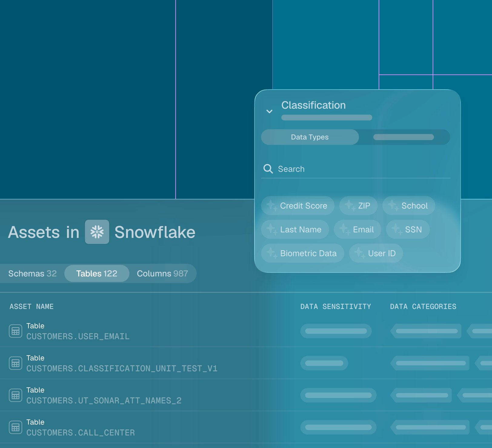Click the sensitivity pill for UT_SONAR_ATT_NAMES_2
This screenshot has height=448, width=492.
click(x=338, y=395)
